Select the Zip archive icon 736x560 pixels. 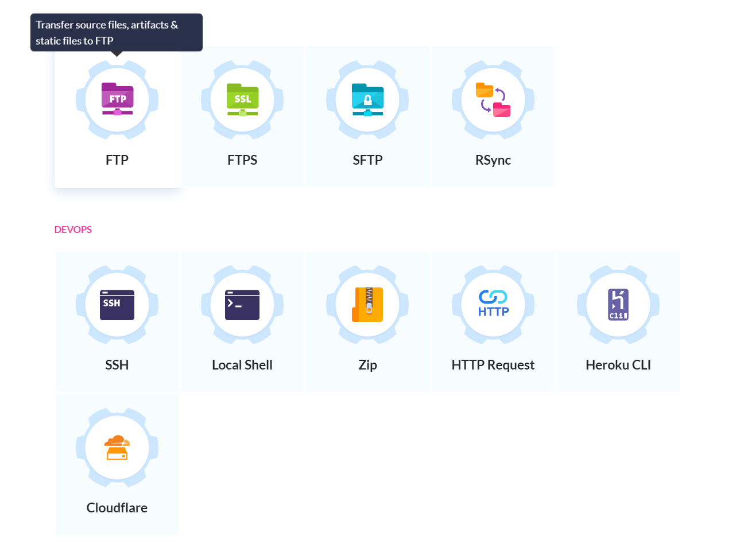coord(367,305)
